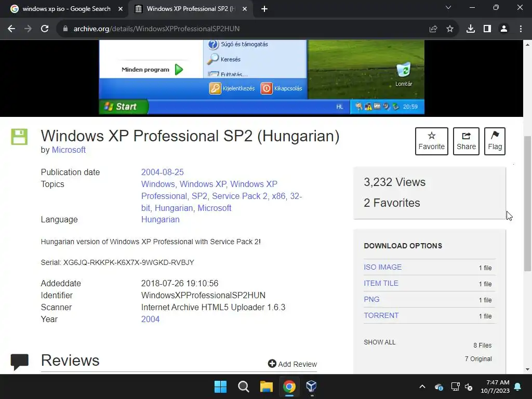The width and height of the screenshot is (532, 399).
Task: Click the OneDrive cloud tray icon
Action: tap(438, 387)
